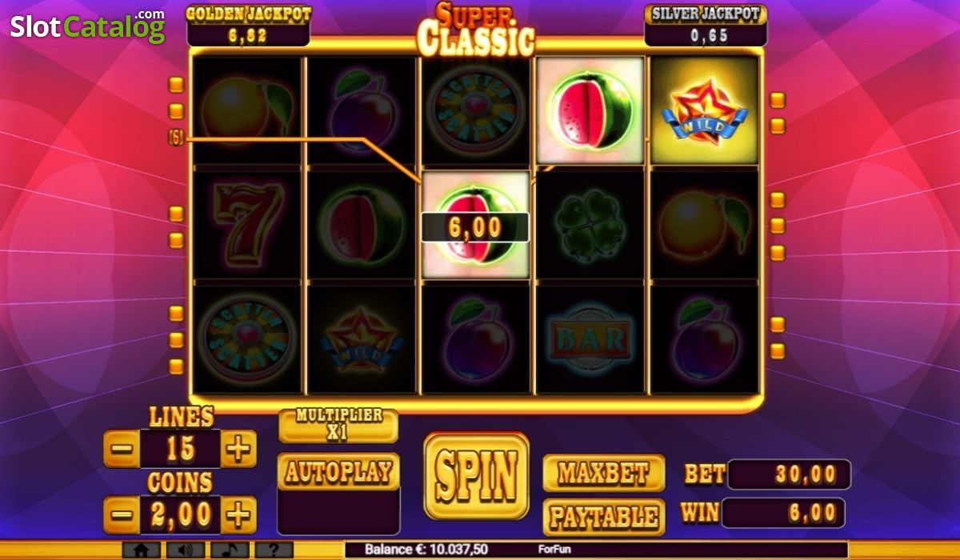Click the red seven symbol
Viewport: 960px width, 560px height.
click(x=247, y=224)
